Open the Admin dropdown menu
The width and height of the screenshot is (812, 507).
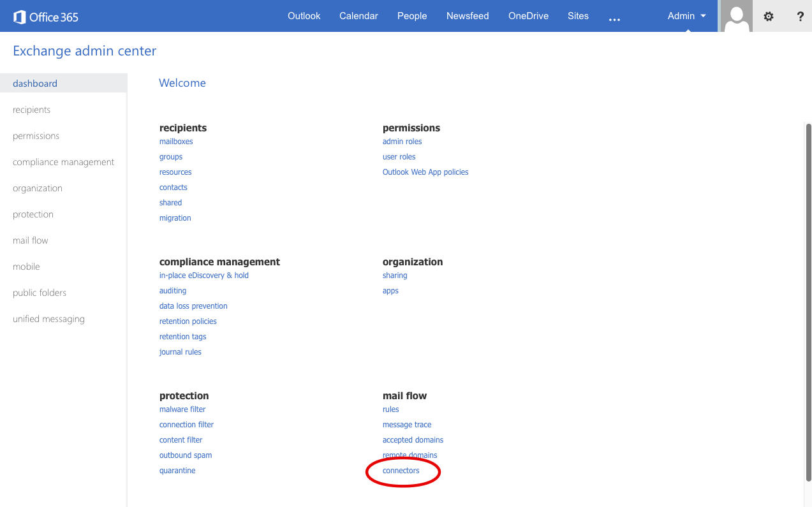[x=686, y=16]
